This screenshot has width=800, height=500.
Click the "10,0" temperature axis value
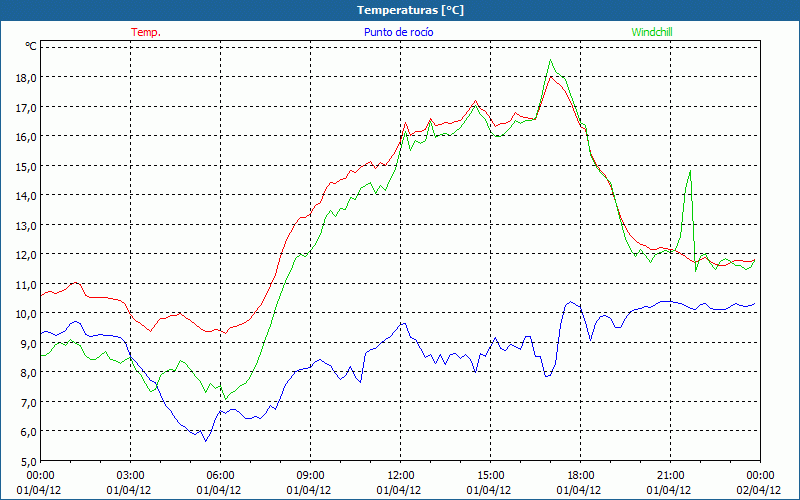coord(27,314)
